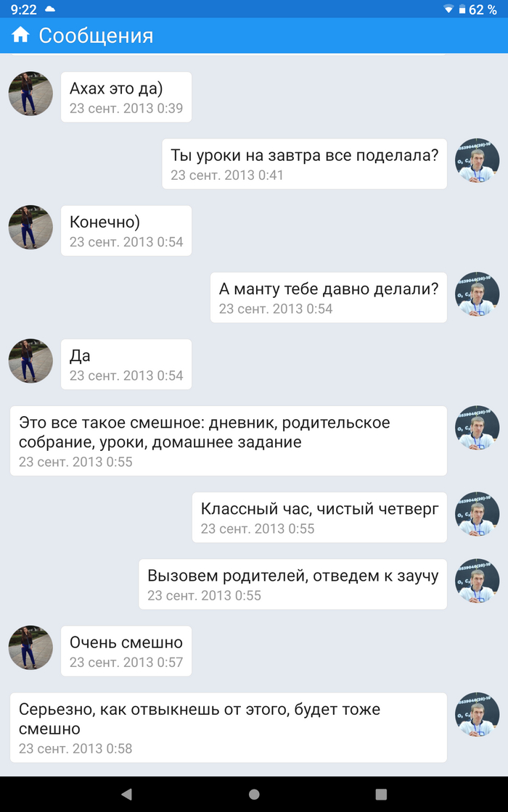Tap the 9:22 clock in status bar

24,9
